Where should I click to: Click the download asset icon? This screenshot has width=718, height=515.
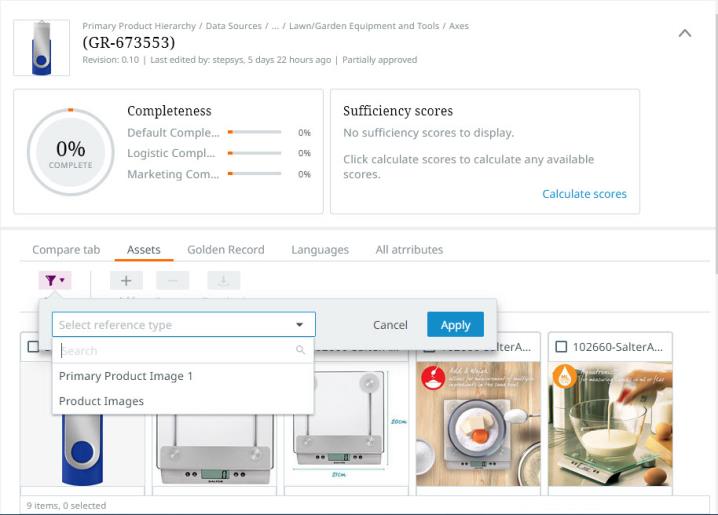[x=223, y=280]
